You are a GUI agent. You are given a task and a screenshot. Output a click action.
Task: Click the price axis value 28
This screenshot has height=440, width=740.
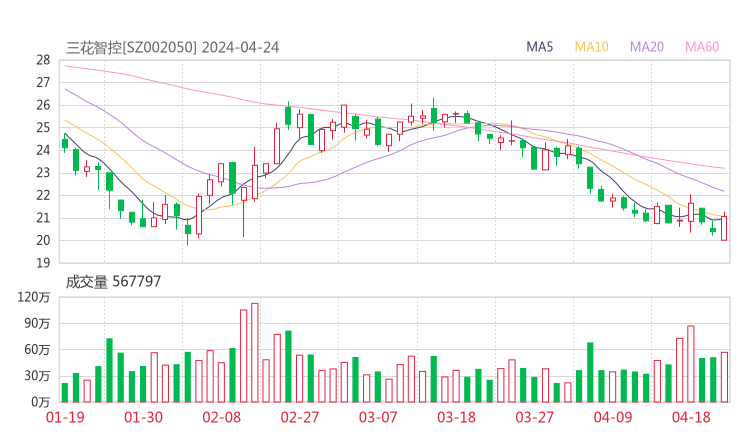[43, 60]
